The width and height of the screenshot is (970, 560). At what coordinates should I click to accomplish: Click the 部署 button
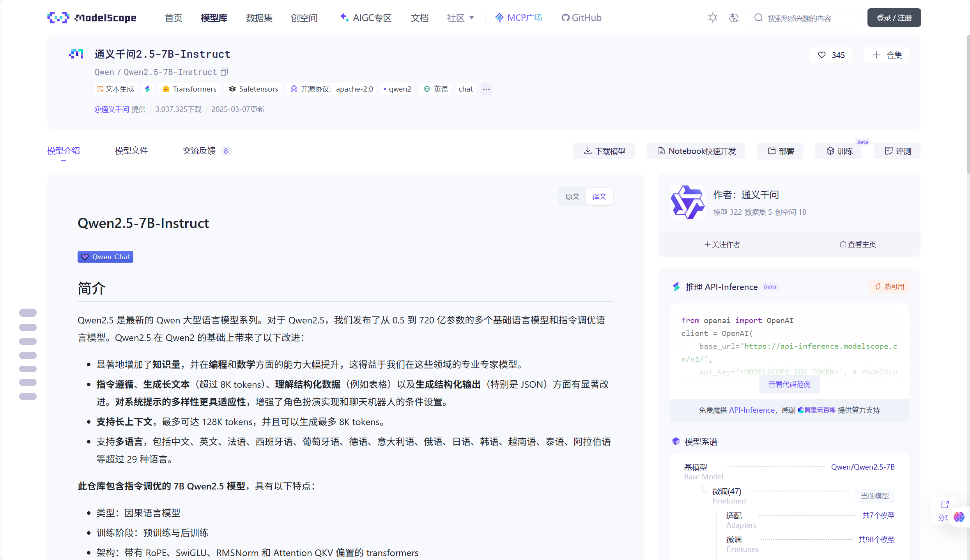point(781,151)
